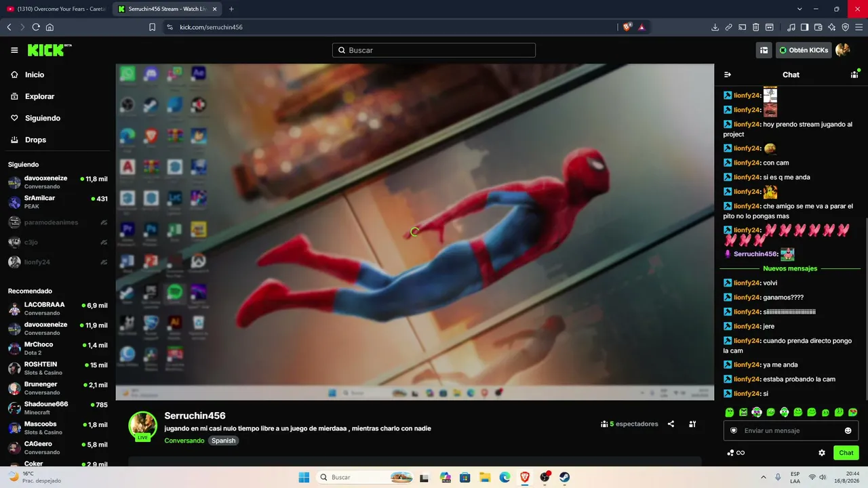Open the Conversando category link
868x488 pixels.
coord(184,441)
